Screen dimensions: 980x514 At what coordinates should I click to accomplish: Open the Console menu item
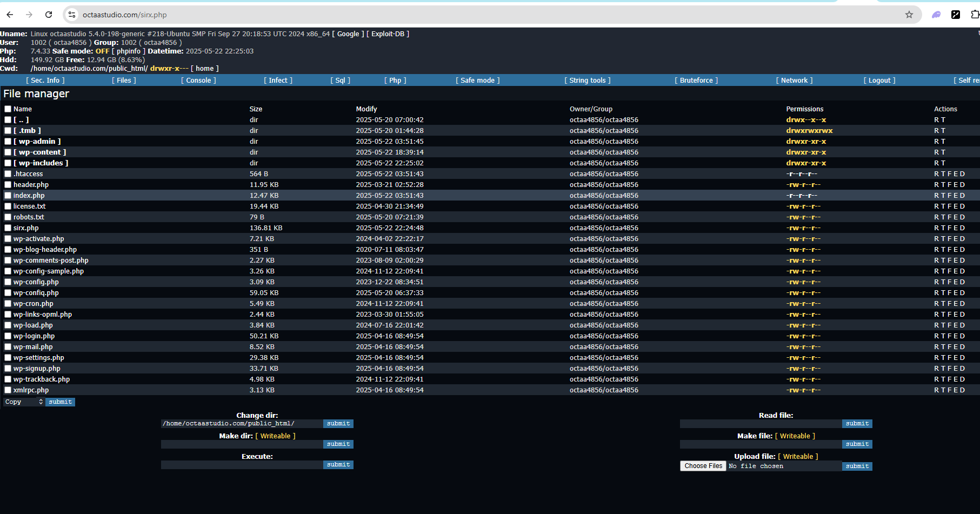point(198,80)
